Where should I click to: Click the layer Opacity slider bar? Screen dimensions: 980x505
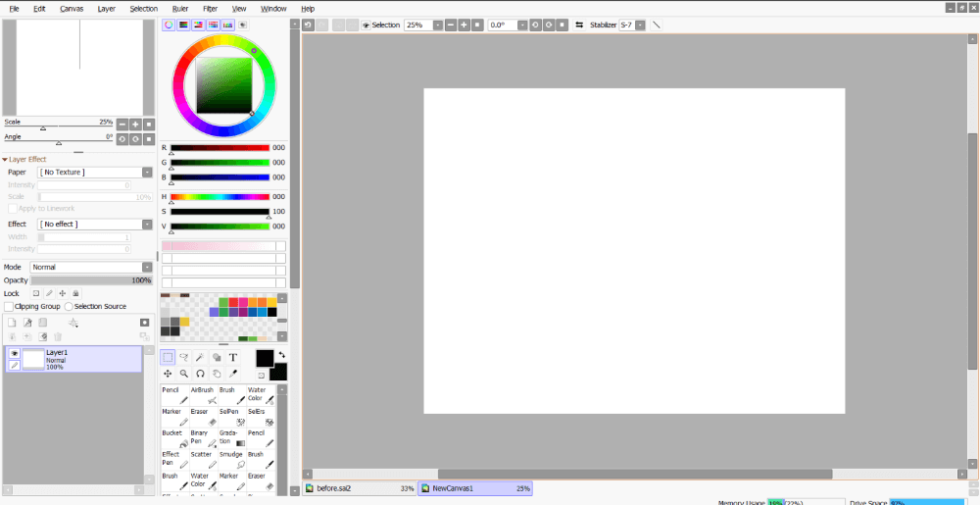click(91, 280)
